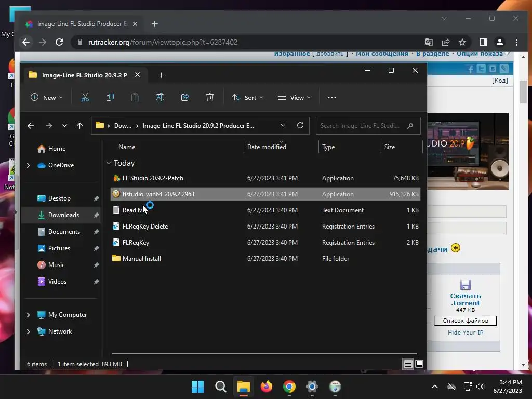Open the View layout dropdown

click(294, 97)
